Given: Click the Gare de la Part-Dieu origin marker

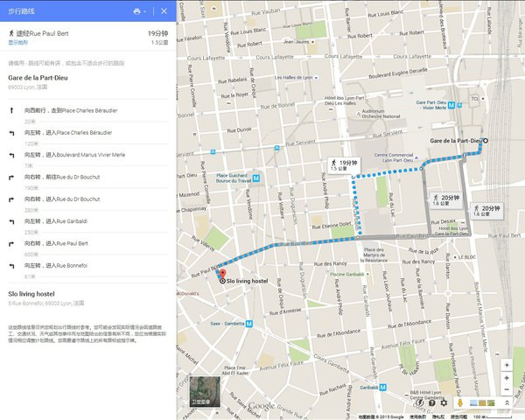Looking at the screenshot, I should click(486, 141).
